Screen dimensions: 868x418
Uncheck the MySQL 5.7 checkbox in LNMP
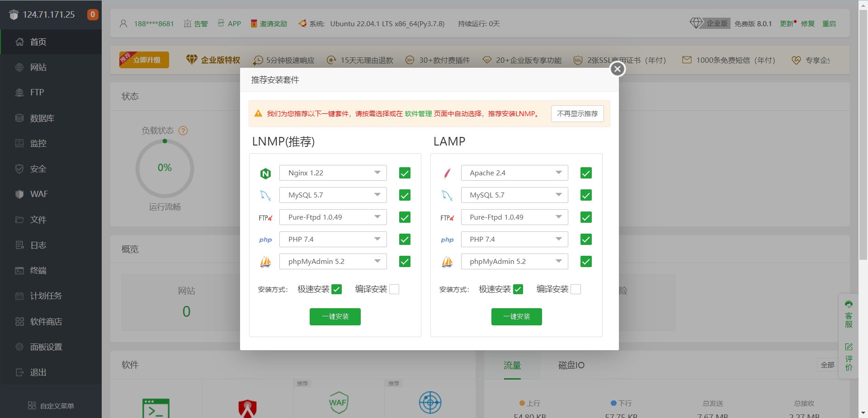pyautogui.click(x=405, y=195)
